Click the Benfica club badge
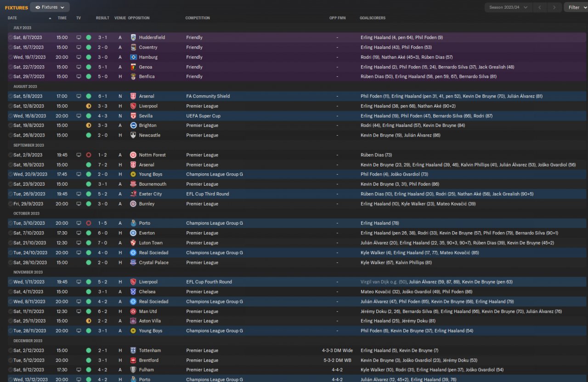The height and width of the screenshot is (382, 588). (133, 77)
